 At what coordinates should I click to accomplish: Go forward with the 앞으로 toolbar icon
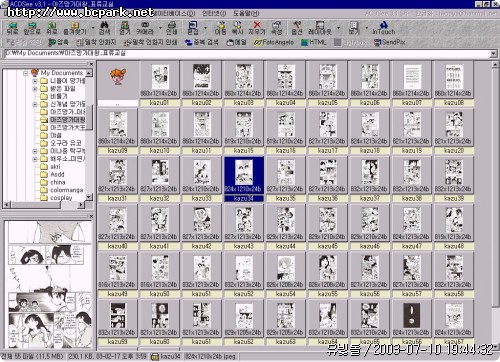32,28
